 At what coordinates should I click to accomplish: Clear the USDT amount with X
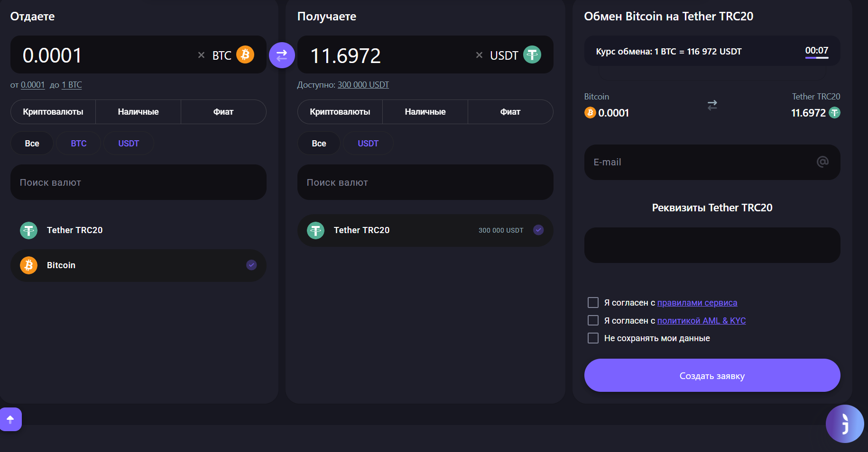[x=479, y=55]
